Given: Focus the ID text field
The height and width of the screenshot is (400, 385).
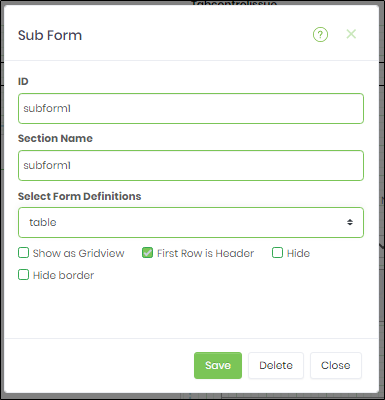Looking at the screenshot, I should tap(191, 109).
